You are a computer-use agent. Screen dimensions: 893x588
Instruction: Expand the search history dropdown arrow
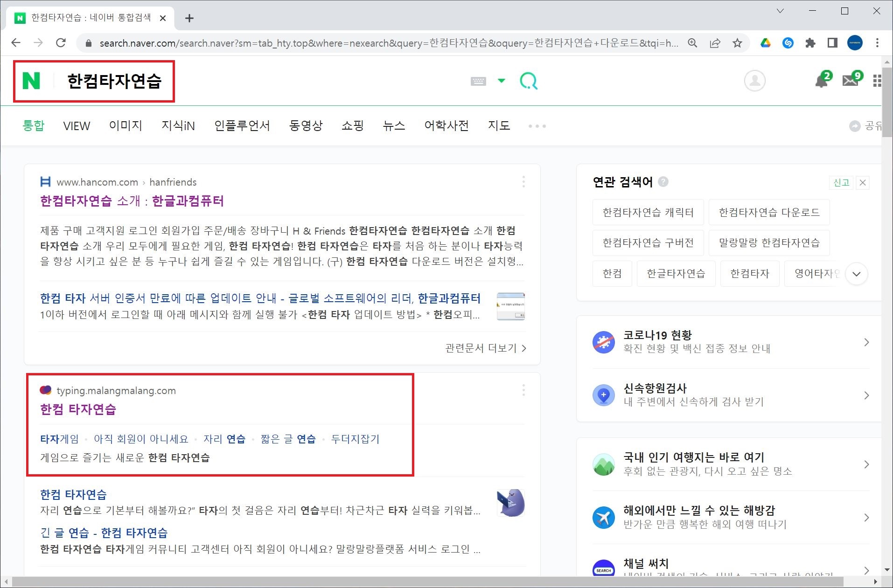point(502,81)
